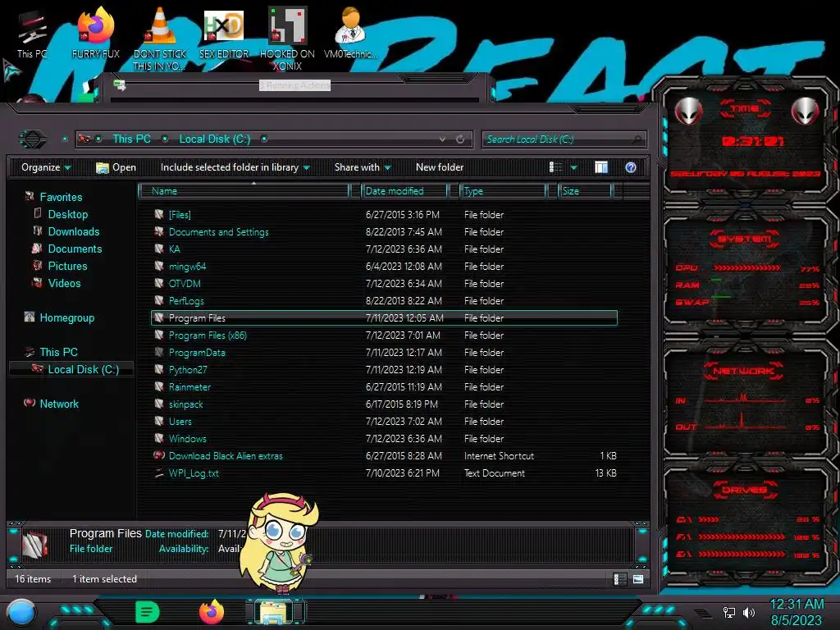The height and width of the screenshot is (630, 840).
Task: Sort by the Date modified column
Action: (x=404, y=190)
